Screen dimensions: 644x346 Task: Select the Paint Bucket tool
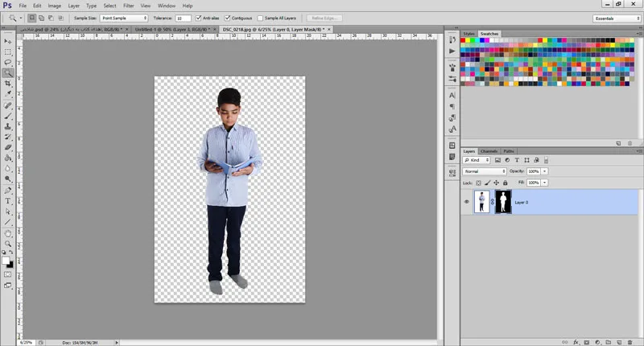click(x=8, y=158)
